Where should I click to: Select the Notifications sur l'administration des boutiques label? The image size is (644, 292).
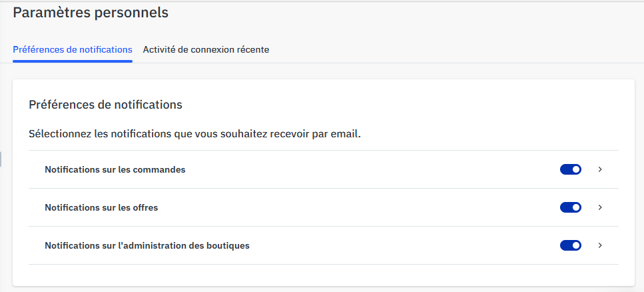click(147, 245)
